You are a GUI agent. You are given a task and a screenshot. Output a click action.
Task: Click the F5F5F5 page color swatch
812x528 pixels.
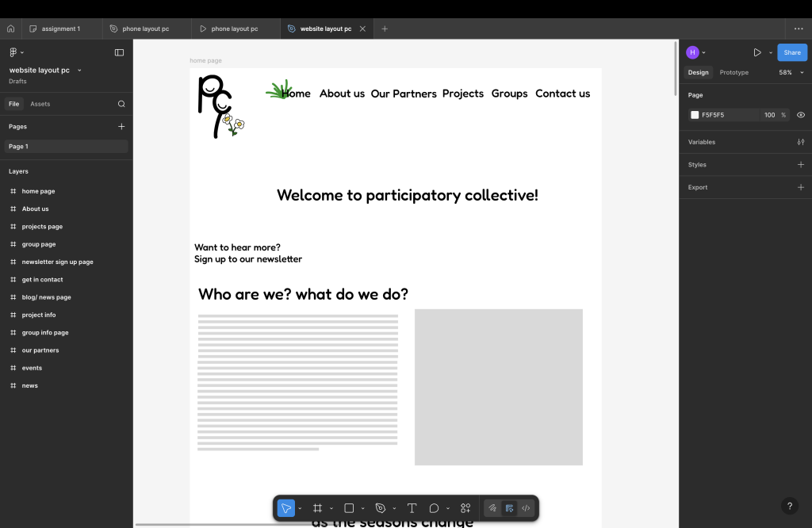(x=695, y=115)
